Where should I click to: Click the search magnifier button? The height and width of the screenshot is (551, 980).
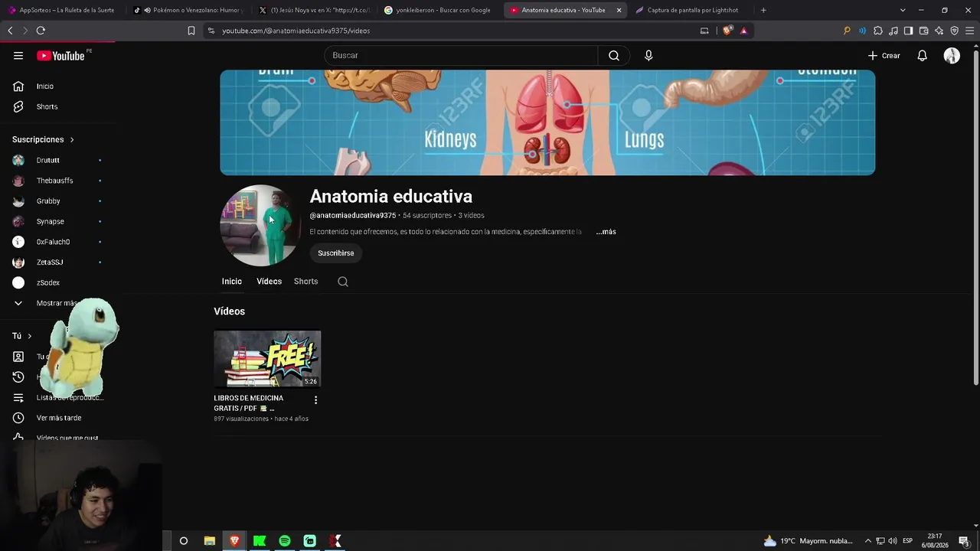[614, 56]
